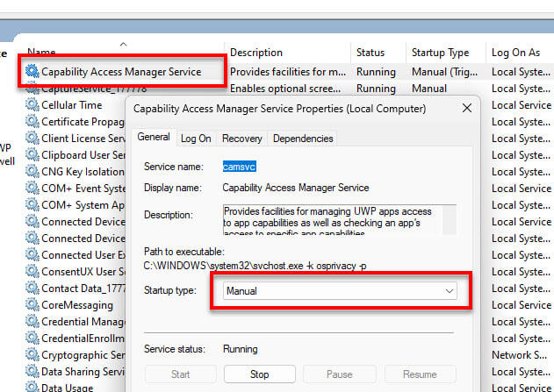Viewport: 554px width, 392px height.
Task: Click 'Enables optional scree...' description cell
Action: click(x=285, y=89)
